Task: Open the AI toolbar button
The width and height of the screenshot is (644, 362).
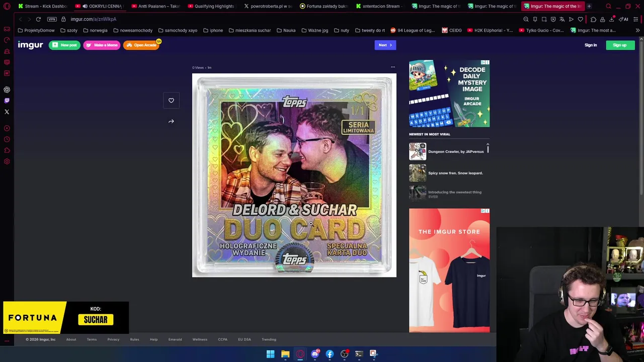Action: (623, 19)
